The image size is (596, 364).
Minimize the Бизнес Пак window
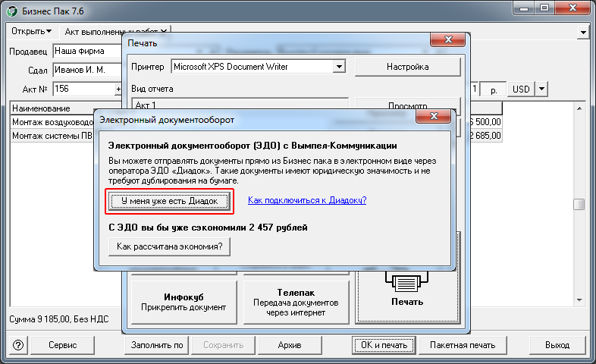point(524,8)
